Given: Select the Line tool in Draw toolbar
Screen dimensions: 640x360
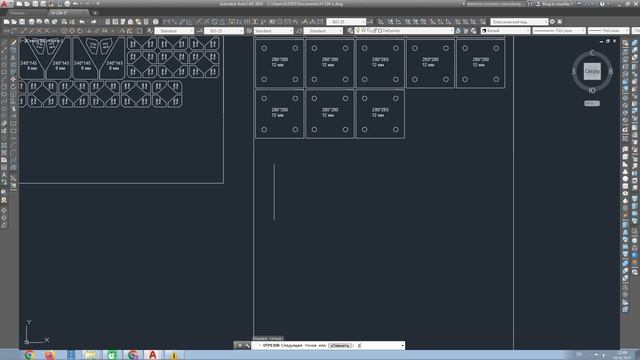Looking at the screenshot, I should point(4,42).
